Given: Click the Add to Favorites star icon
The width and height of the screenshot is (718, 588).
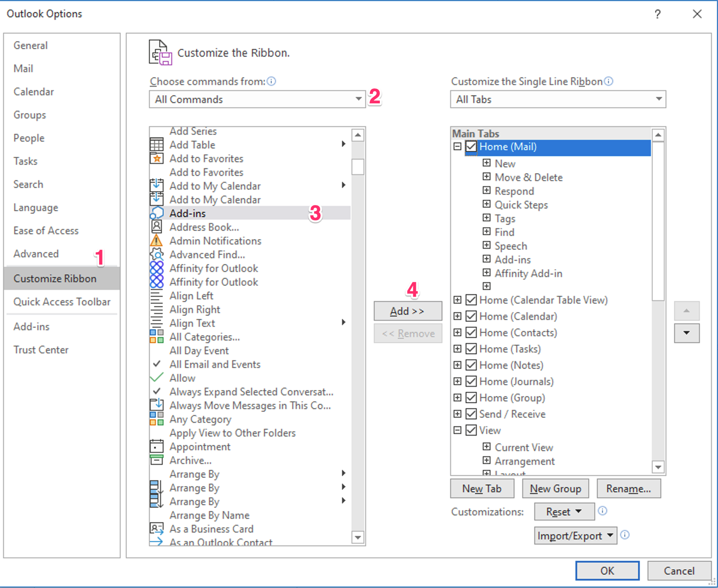Looking at the screenshot, I should pos(157,158).
